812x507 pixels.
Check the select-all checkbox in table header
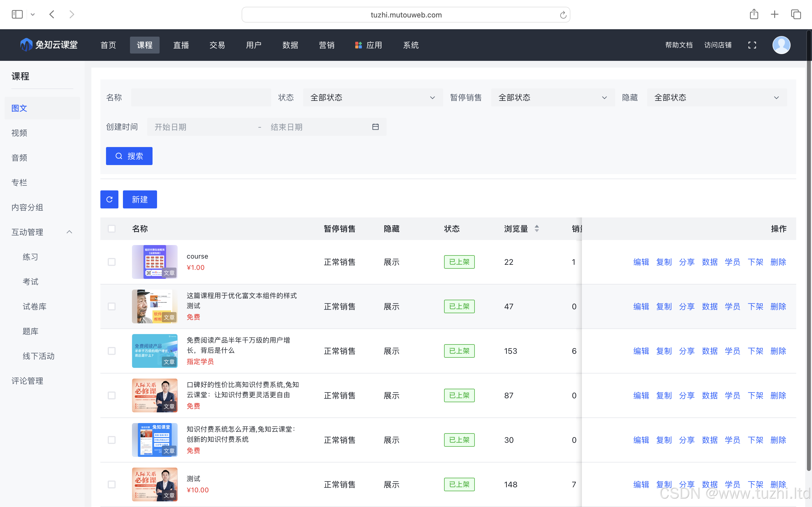point(112,229)
